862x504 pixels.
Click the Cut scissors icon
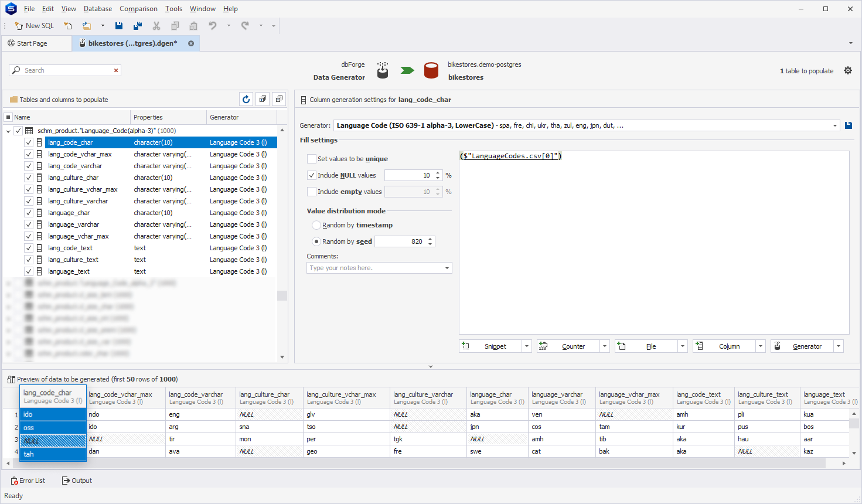point(156,26)
